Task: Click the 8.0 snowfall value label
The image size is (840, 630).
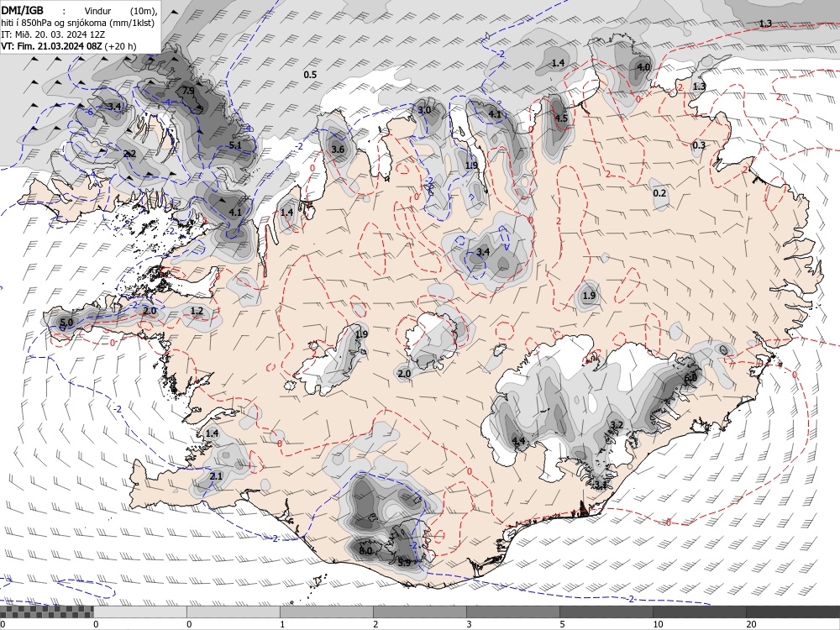Action: click(x=365, y=551)
